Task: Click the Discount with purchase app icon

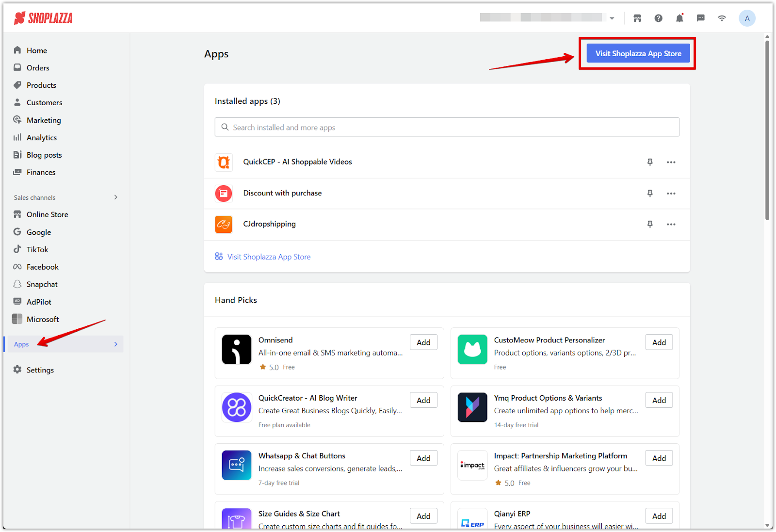Action: (224, 193)
